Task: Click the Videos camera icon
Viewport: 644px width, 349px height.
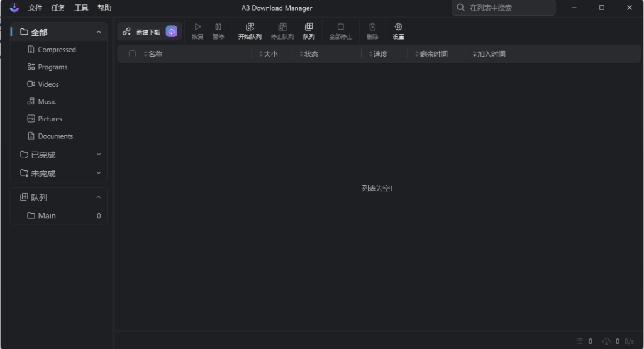Action: click(31, 84)
